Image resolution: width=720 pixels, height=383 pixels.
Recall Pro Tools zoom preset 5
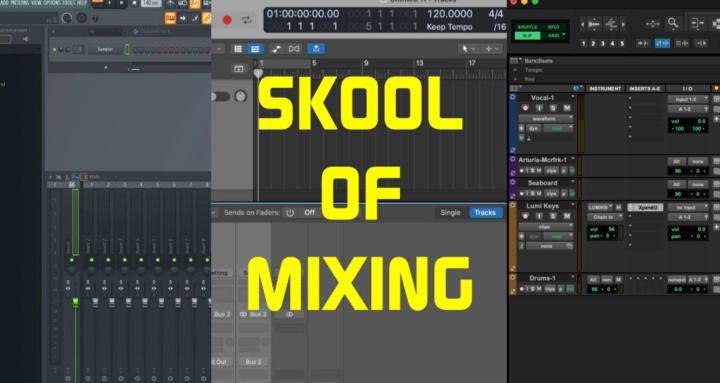point(622,44)
